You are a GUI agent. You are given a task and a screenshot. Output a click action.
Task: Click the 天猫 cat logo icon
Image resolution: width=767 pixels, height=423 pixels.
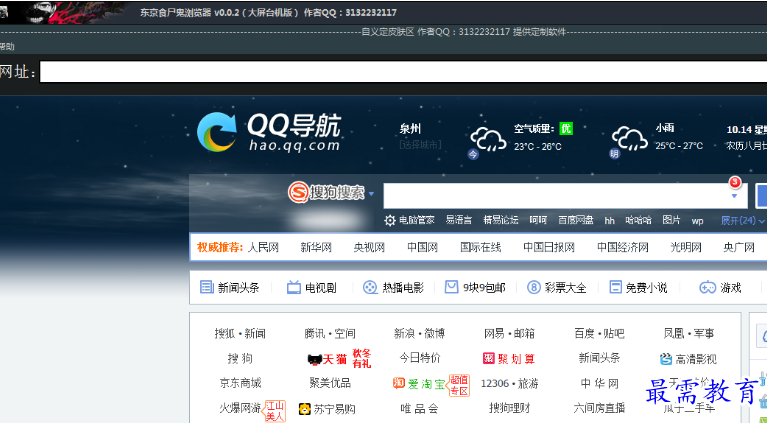click(x=314, y=360)
